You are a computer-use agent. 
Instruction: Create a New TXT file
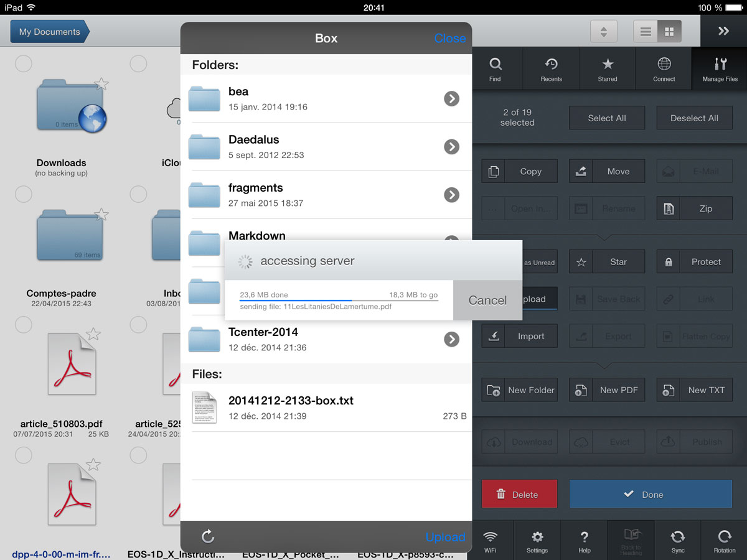pyautogui.click(x=694, y=390)
